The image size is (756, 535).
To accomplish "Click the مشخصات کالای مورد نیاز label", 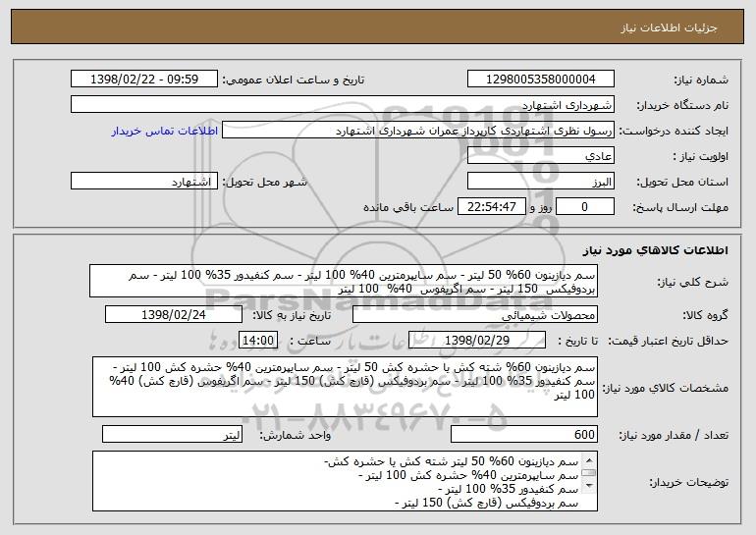I will click(666, 388).
